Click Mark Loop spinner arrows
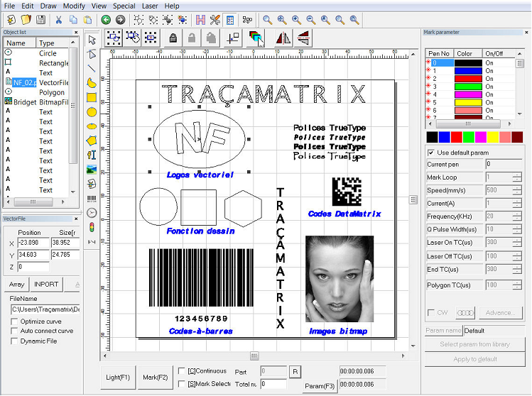532x396 pixels. click(x=517, y=177)
